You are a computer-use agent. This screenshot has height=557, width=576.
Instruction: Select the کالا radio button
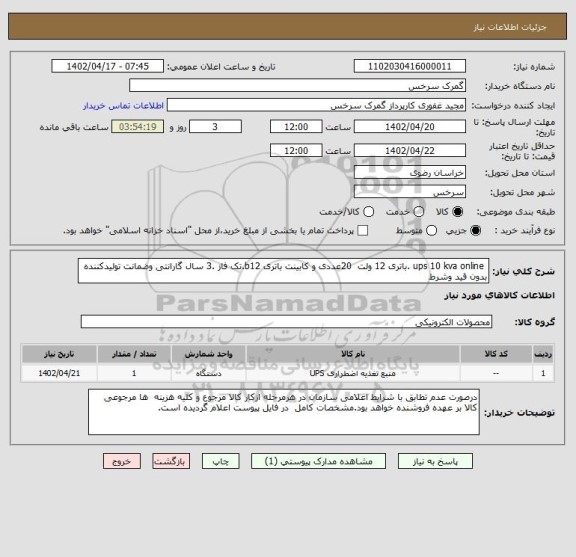coord(458,212)
